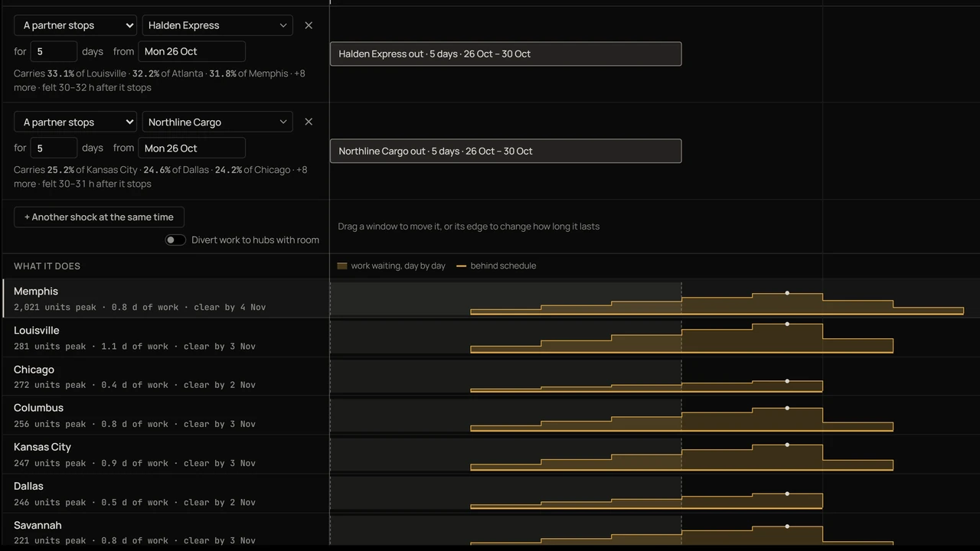Select the Chicago hub row
This screenshot has height=551, width=980.
[x=490, y=377]
